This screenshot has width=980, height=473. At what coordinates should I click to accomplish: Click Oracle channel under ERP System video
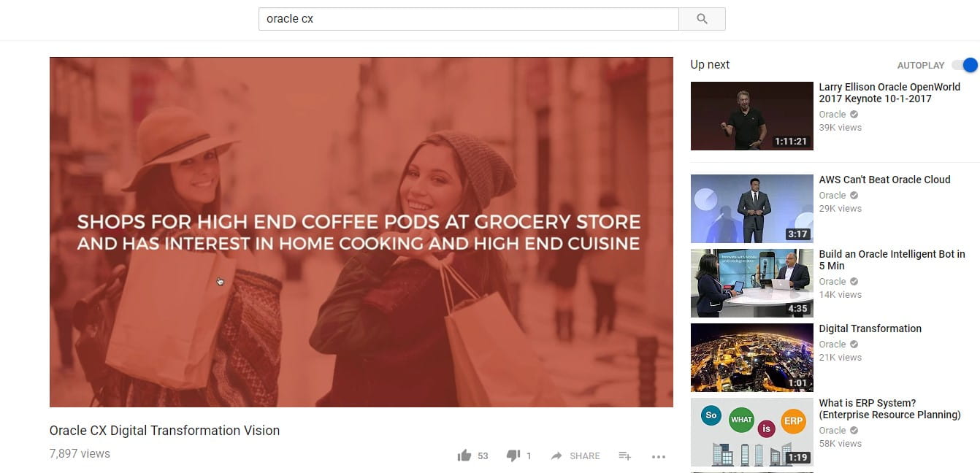[832, 430]
